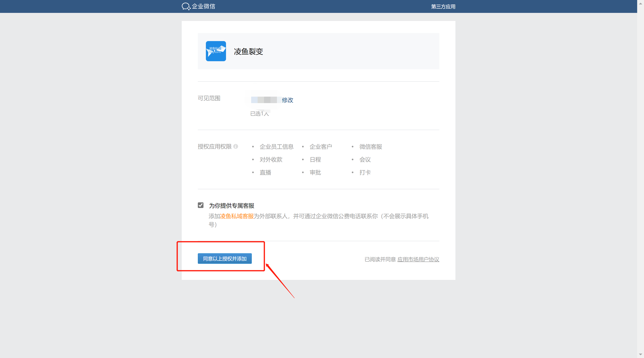Click 企业员工信息 permission item
The width and height of the screenshot is (644, 358).
point(277,147)
